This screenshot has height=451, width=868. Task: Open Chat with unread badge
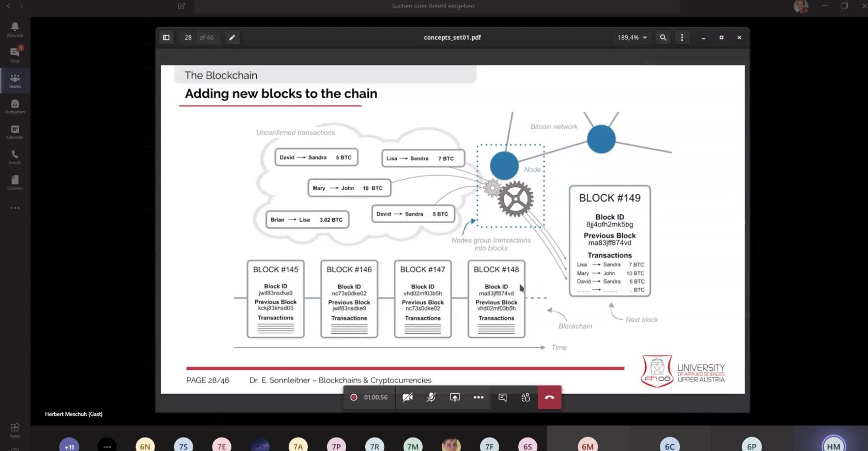pos(15,54)
